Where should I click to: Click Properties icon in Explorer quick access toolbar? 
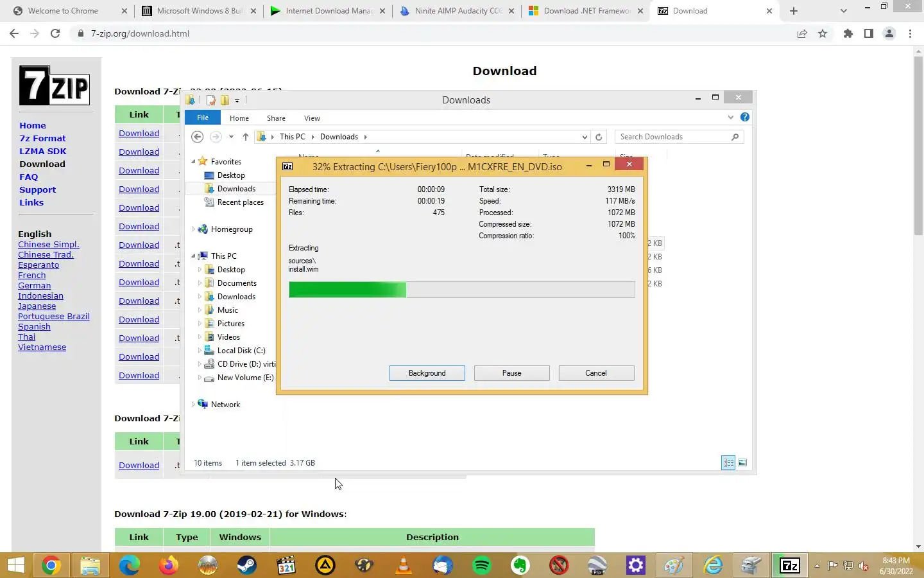tap(211, 100)
